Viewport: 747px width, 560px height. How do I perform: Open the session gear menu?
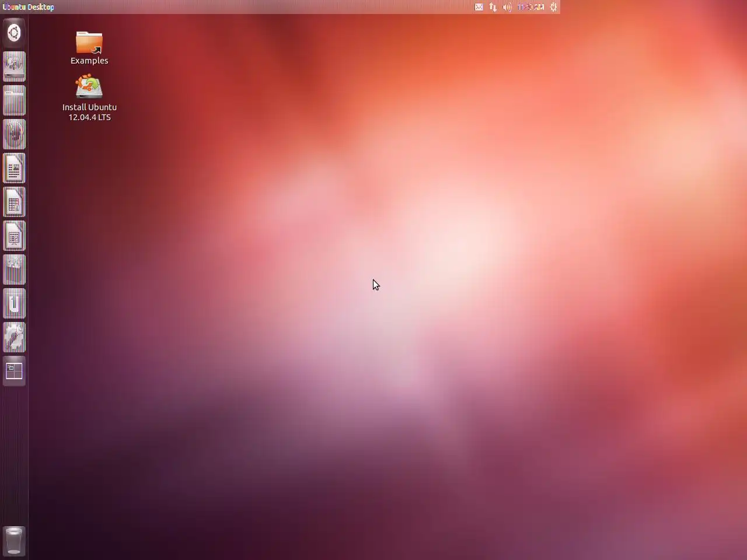pos(554,7)
